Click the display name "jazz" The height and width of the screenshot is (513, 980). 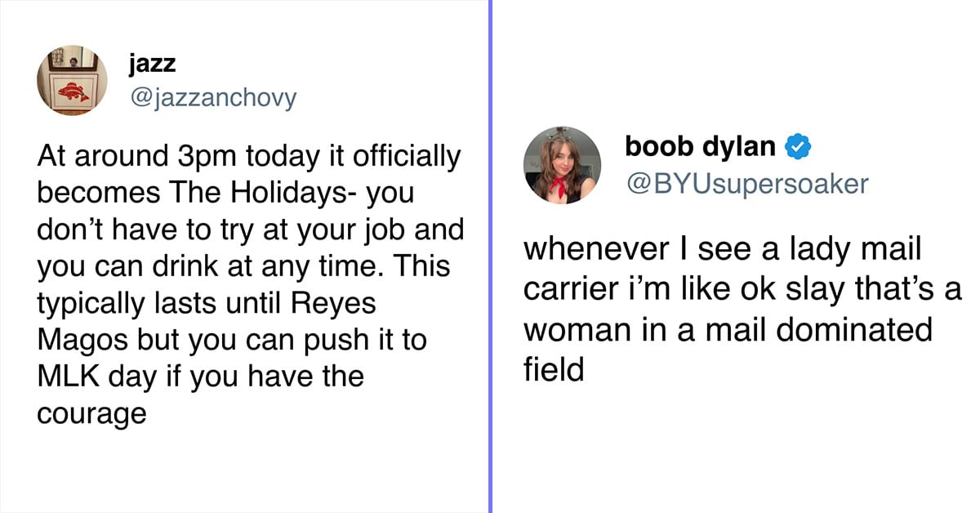tap(151, 63)
